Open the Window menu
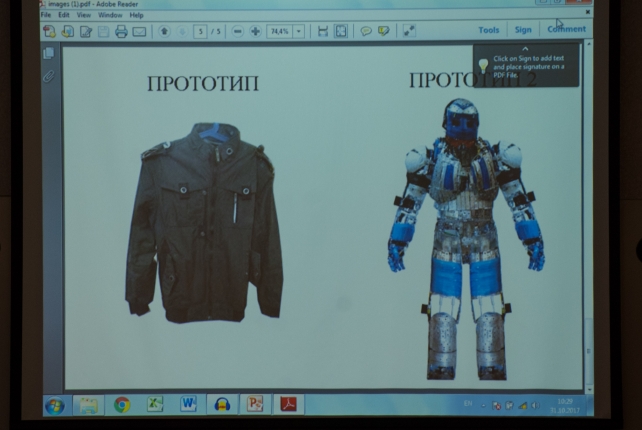 [110, 15]
